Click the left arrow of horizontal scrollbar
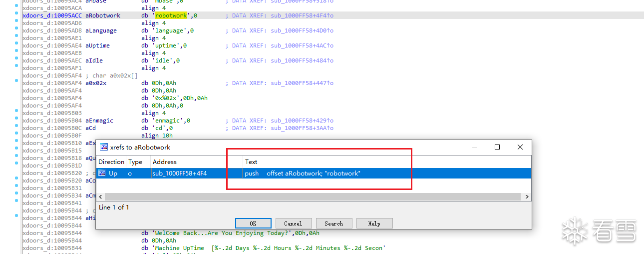The height and width of the screenshot is (254, 644). click(x=100, y=197)
